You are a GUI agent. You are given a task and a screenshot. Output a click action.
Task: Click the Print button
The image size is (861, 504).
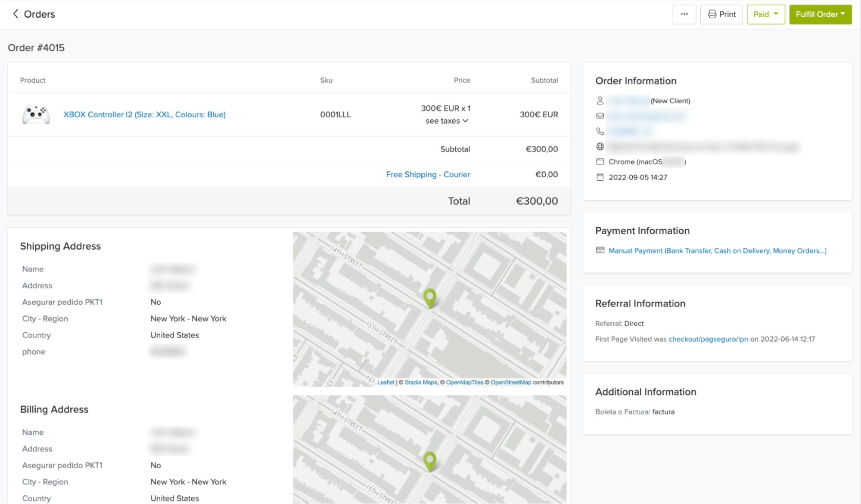721,14
